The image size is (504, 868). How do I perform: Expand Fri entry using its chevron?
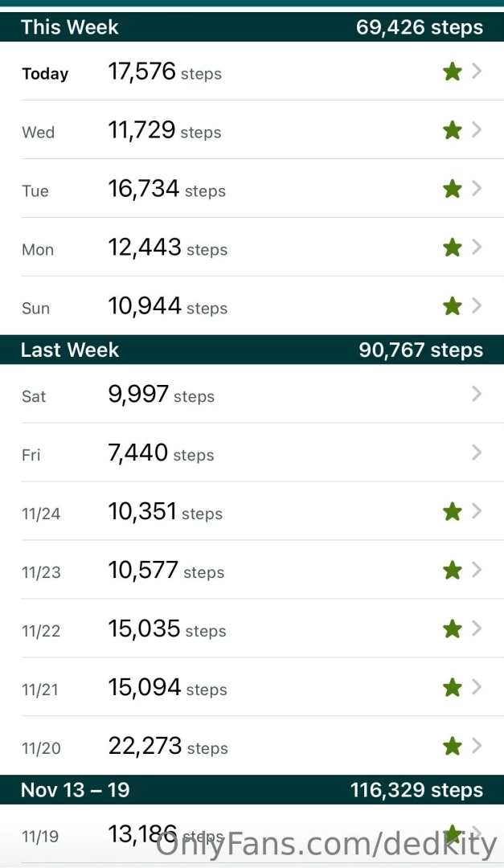coord(477,452)
